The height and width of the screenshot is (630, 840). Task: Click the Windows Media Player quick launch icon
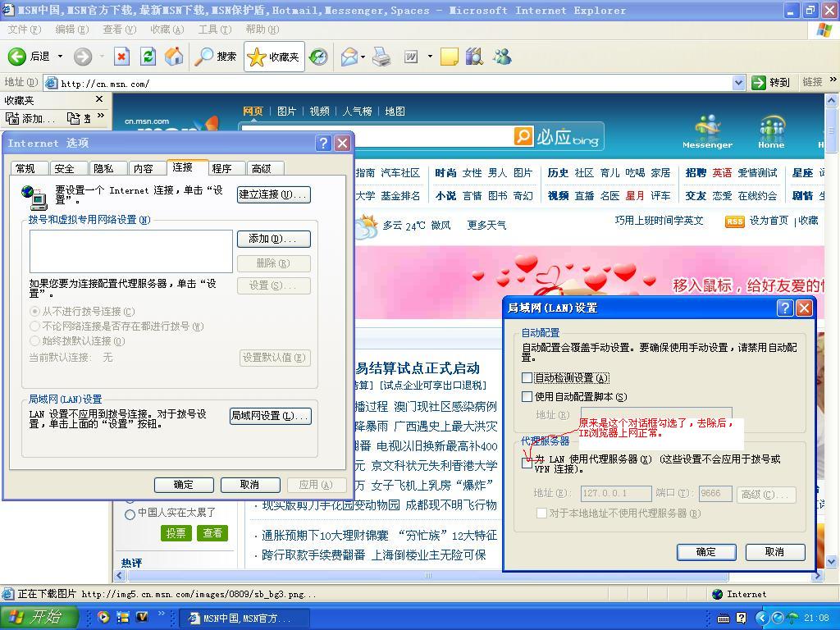tap(103, 617)
